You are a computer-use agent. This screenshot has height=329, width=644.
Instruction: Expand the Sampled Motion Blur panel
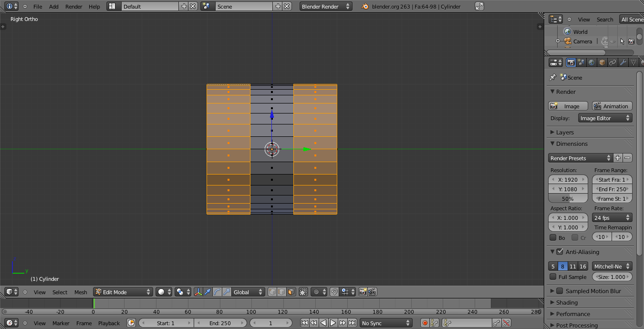[x=552, y=291]
